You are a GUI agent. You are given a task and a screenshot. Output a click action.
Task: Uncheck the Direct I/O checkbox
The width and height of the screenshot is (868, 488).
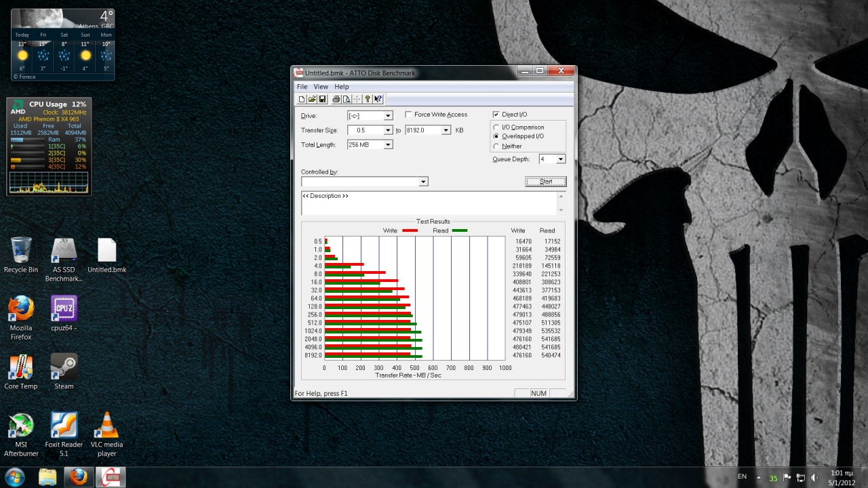496,115
